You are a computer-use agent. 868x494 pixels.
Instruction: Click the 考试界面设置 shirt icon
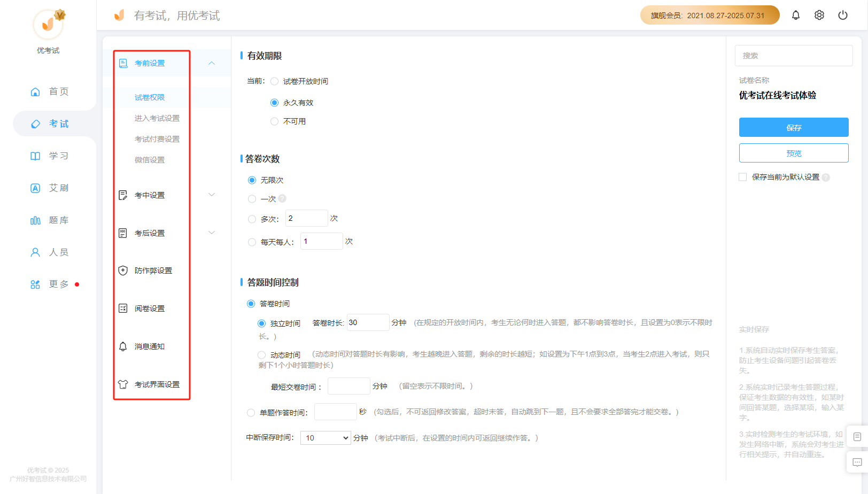tap(123, 384)
